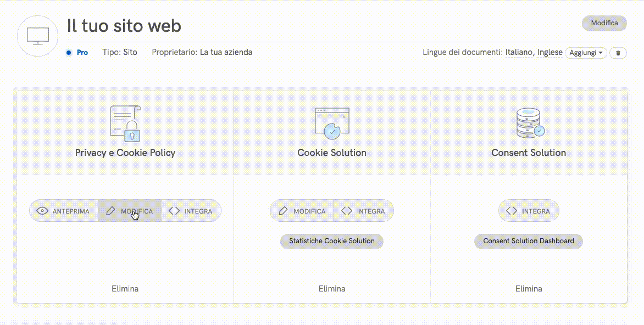Image resolution: width=644 pixels, height=325 pixels.
Task: Click the Privacy e Cookie Policy document icon
Action: click(125, 123)
